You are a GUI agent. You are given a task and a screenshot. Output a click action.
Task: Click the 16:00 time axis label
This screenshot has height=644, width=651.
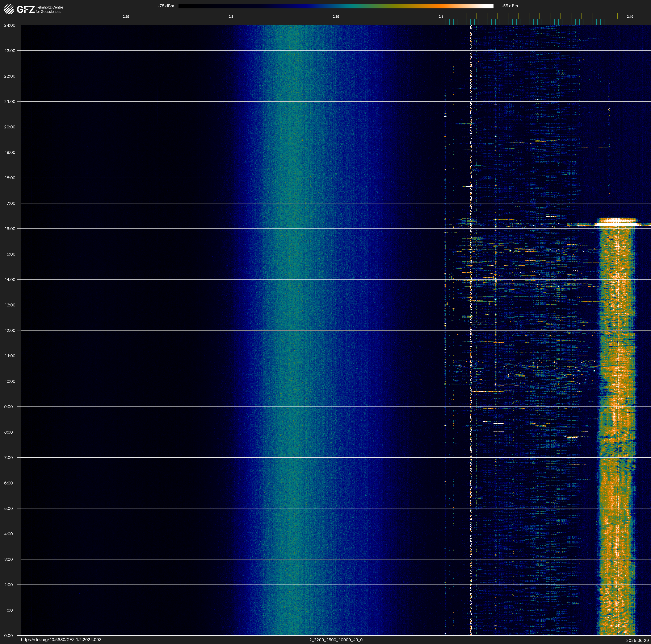pyautogui.click(x=10, y=229)
